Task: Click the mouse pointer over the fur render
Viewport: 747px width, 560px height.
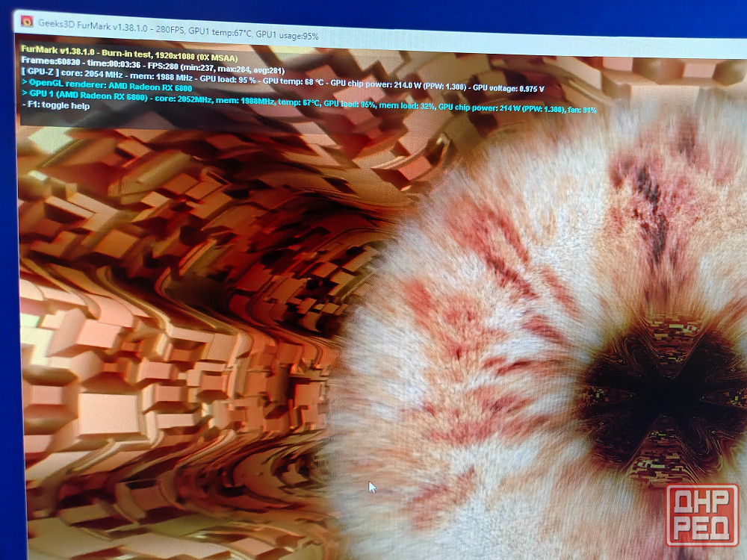Action: tap(372, 488)
